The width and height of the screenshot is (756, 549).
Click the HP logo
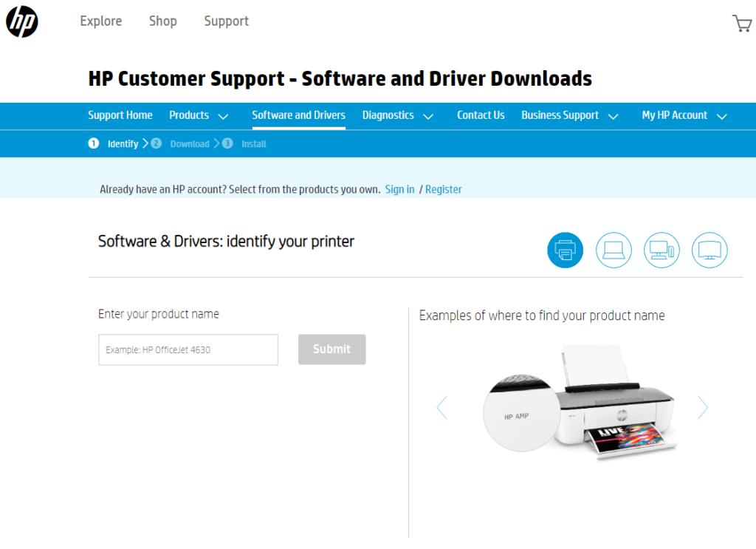click(21, 21)
